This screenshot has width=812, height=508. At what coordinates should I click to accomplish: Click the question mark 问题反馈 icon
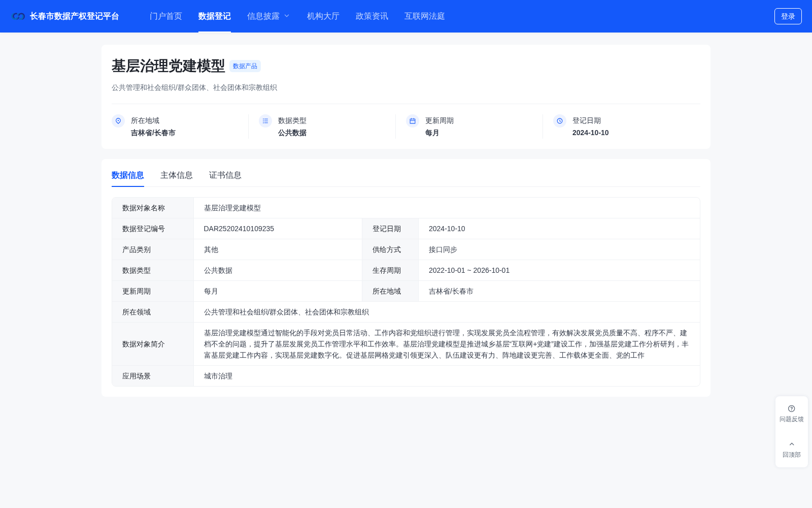(x=792, y=408)
